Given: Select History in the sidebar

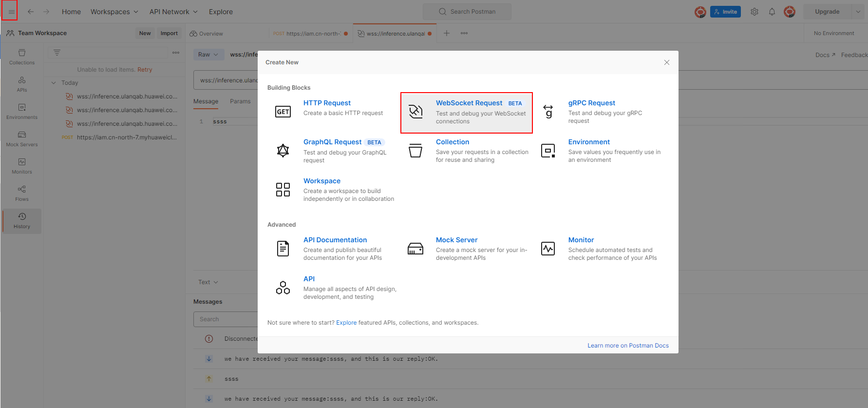Looking at the screenshot, I should pos(22,221).
